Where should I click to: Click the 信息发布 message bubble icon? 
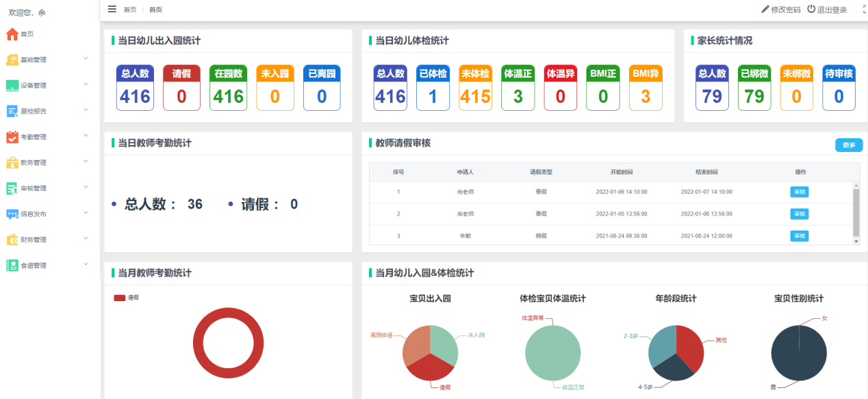[12, 213]
